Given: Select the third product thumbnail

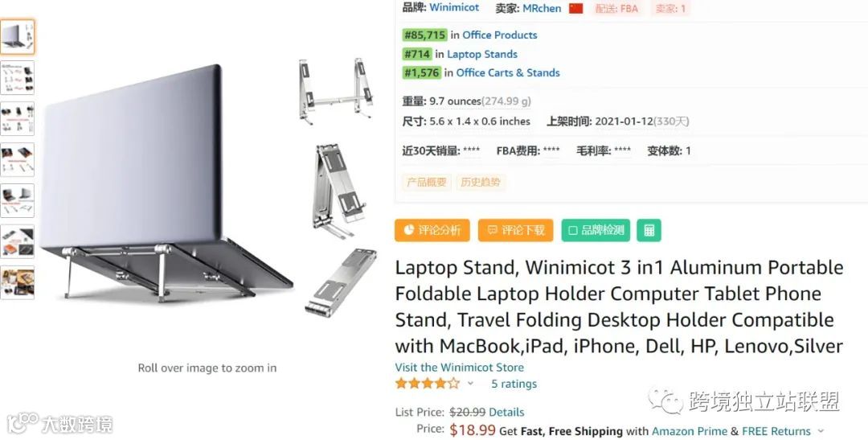Looking at the screenshot, I should [x=17, y=118].
